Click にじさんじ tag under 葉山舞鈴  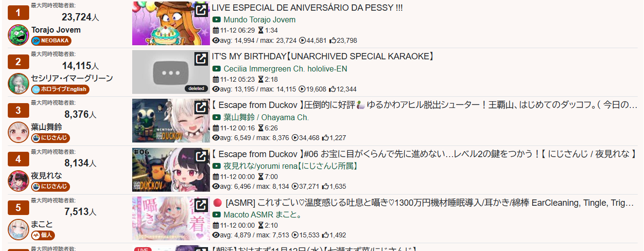(51, 138)
